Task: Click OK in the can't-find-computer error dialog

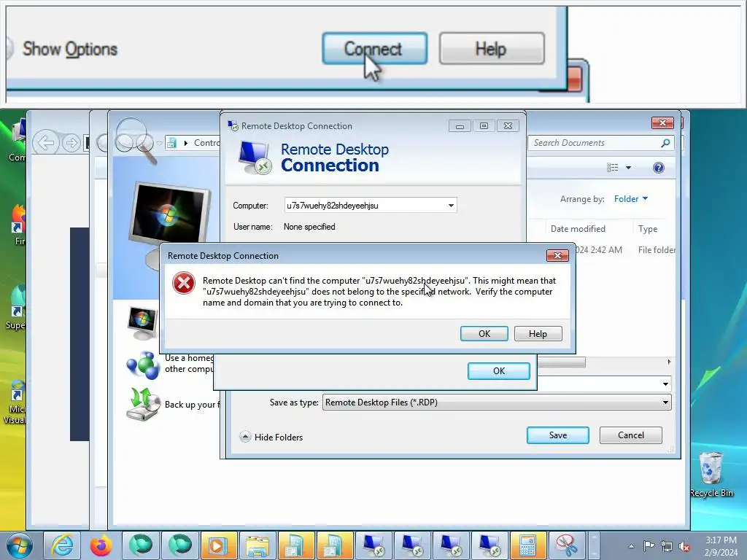Action: click(x=484, y=334)
